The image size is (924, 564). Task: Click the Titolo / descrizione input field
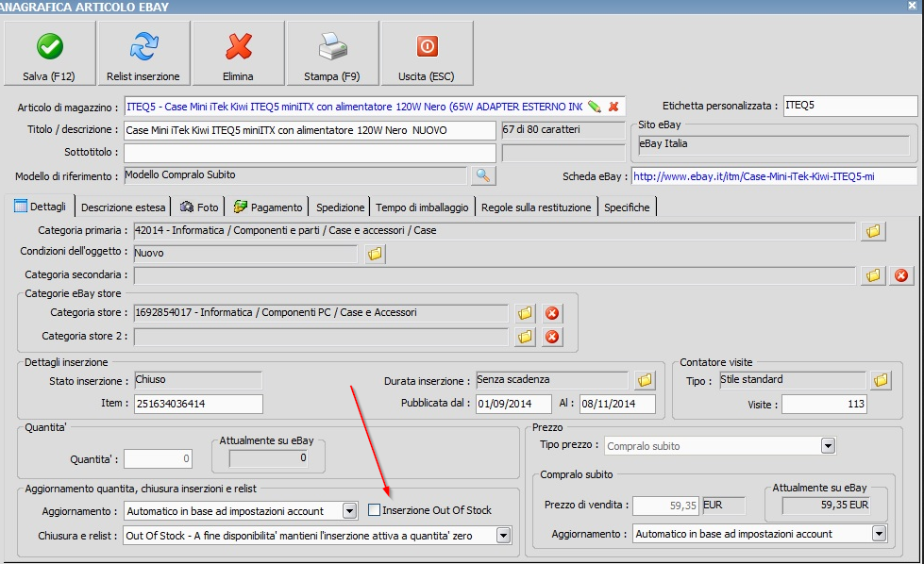point(310,130)
